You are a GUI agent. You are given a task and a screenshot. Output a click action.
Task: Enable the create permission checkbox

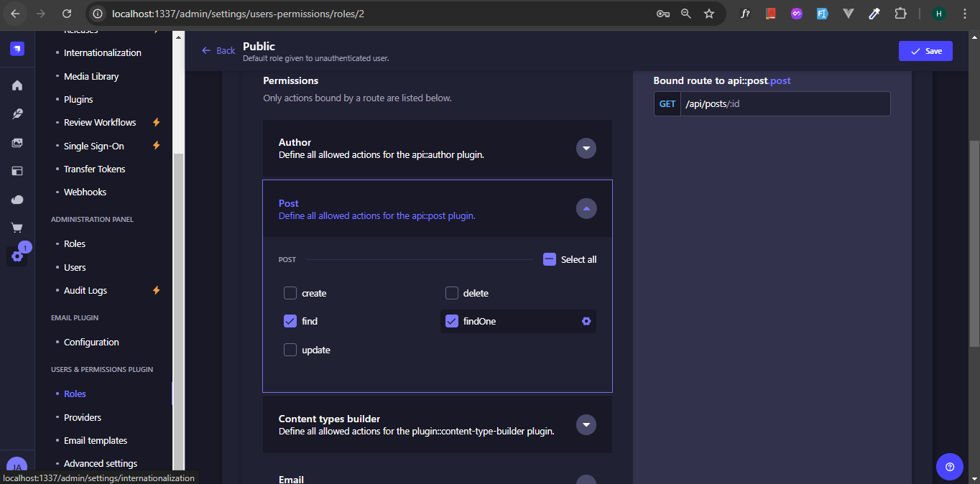[290, 293]
